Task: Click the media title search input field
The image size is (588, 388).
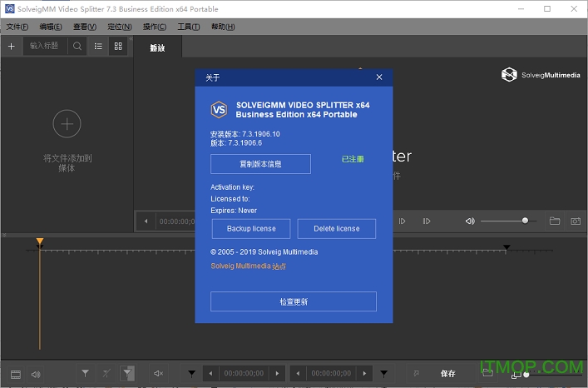Action: (45, 46)
